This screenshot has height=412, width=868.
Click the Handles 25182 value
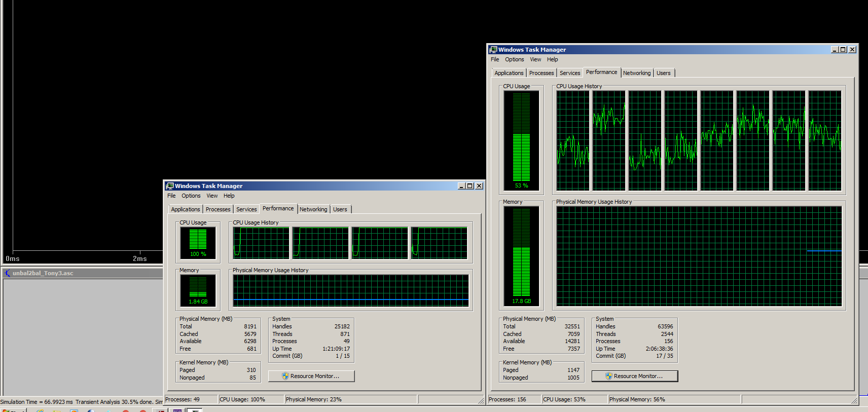point(342,326)
